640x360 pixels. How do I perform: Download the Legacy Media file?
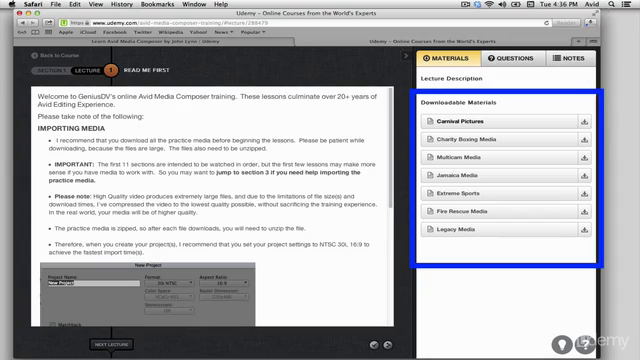(x=584, y=229)
